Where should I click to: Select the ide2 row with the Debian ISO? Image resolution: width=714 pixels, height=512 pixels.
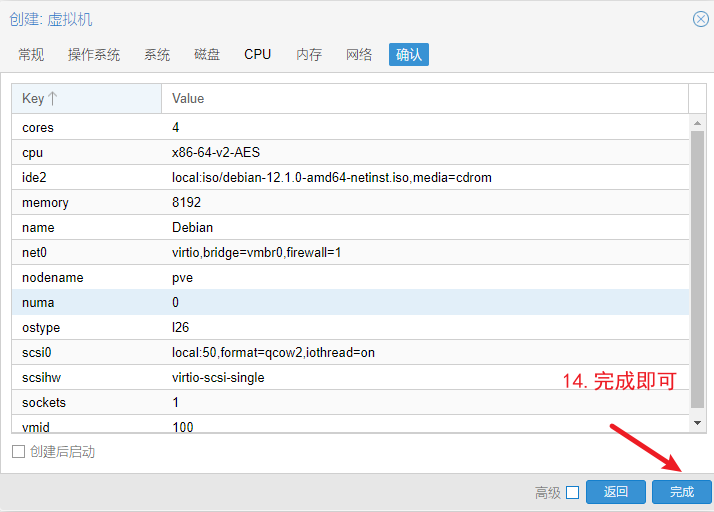click(350, 177)
